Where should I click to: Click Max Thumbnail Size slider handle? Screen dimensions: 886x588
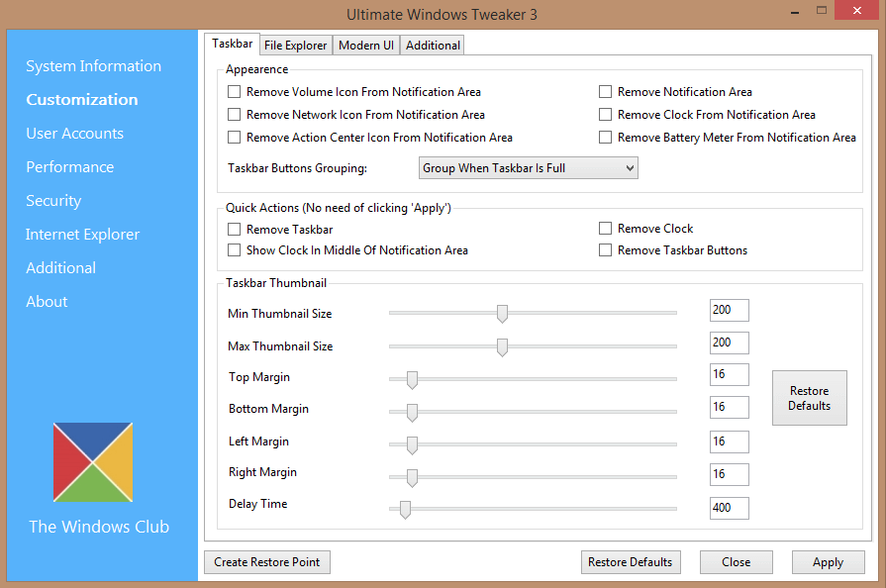coord(502,346)
